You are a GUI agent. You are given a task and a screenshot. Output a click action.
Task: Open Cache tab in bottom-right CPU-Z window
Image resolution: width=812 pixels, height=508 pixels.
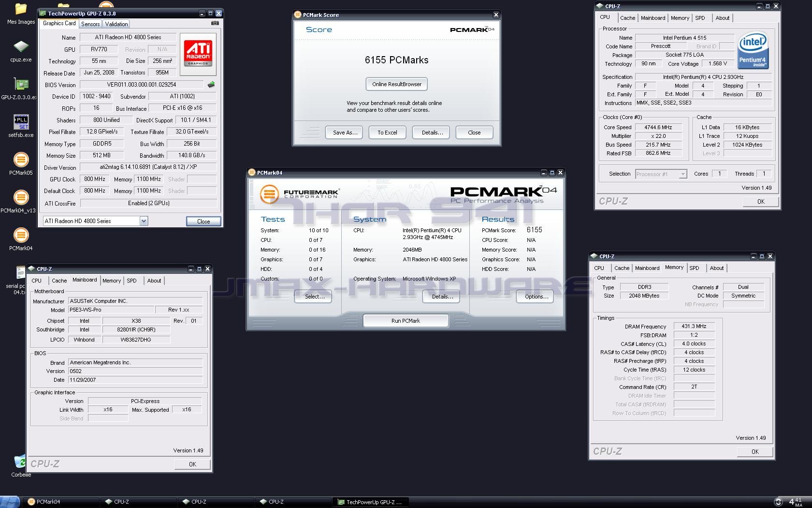tap(622, 268)
